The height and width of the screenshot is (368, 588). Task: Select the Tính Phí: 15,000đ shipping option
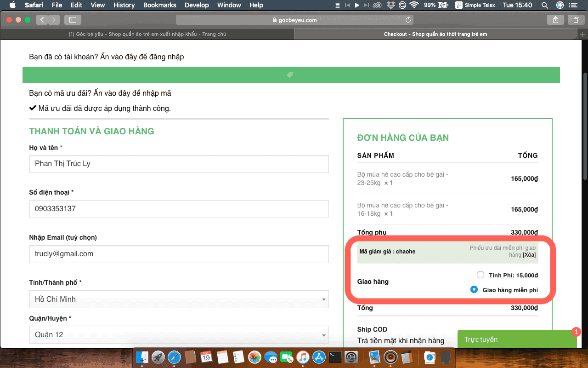point(481,275)
